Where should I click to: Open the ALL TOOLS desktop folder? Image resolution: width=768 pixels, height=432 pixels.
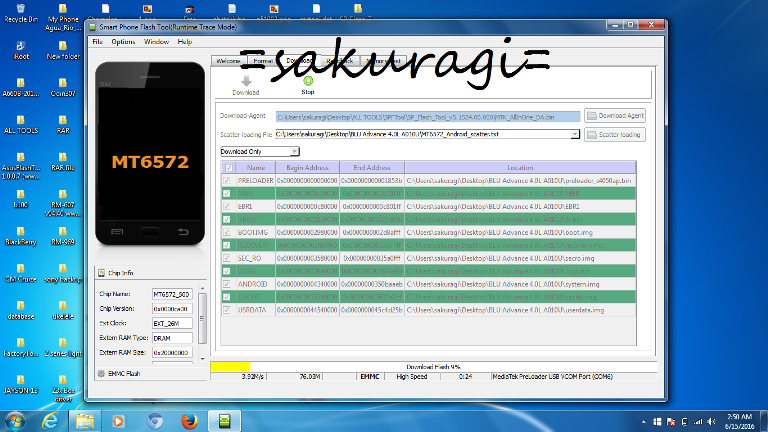point(21,118)
